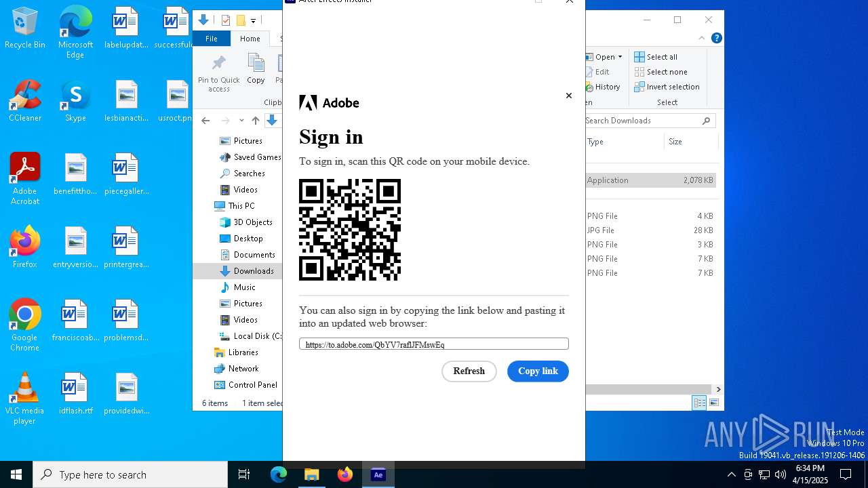Open Network in navigation tree
868x488 pixels.
[237, 369]
